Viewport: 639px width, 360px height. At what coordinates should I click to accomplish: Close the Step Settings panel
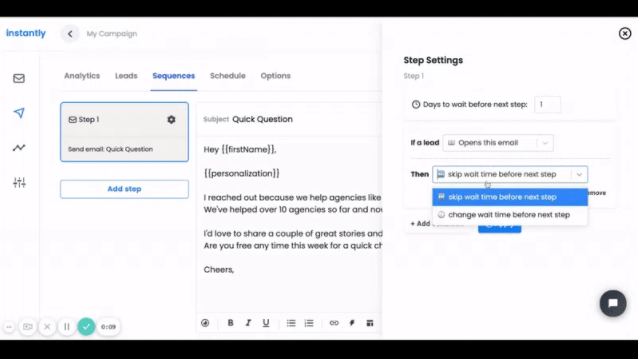point(625,33)
